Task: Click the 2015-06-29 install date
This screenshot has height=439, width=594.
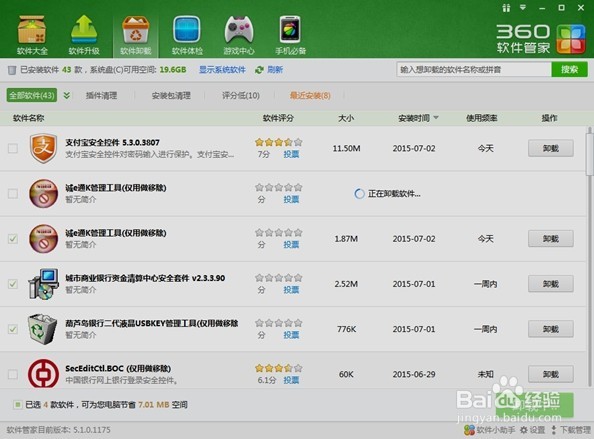Action: pyautogui.click(x=414, y=374)
